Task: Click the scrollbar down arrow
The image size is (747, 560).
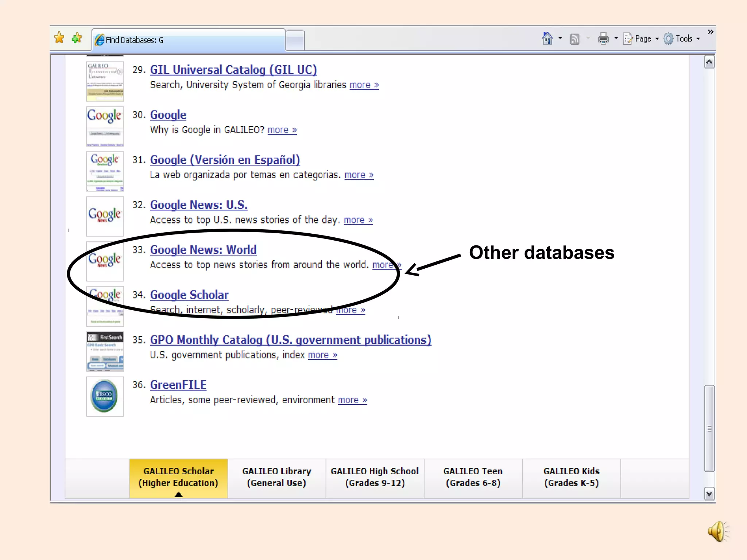Action: tap(709, 494)
